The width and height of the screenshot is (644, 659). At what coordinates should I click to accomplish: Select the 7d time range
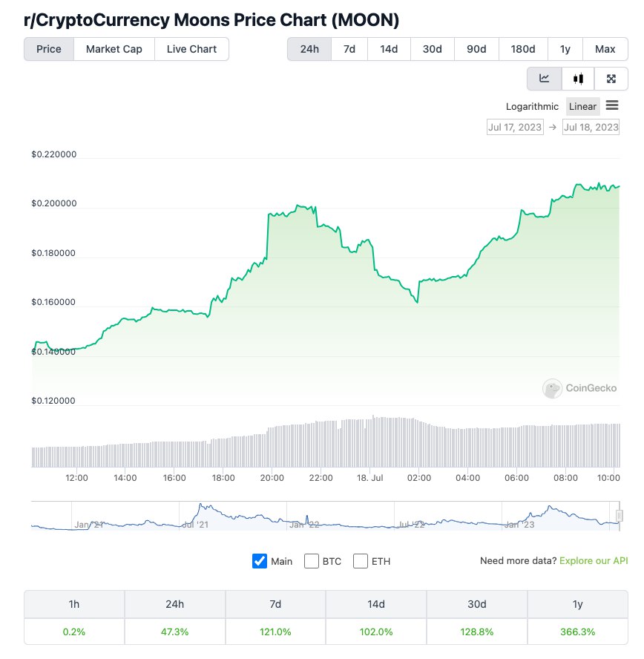pos(349,49)
